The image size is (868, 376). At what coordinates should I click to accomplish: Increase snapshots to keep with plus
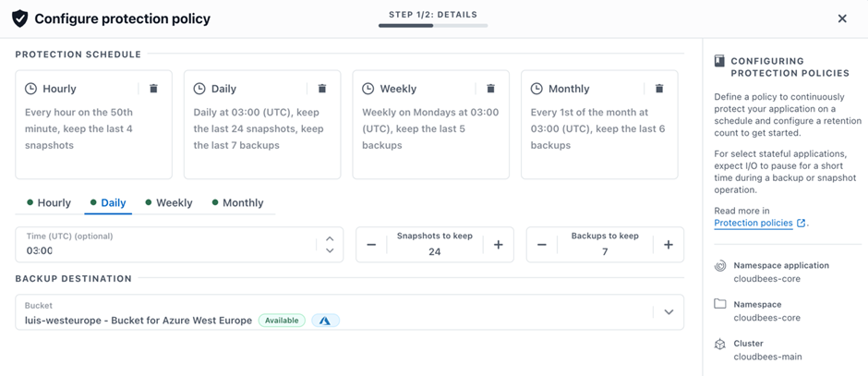(x=498, y=245)
